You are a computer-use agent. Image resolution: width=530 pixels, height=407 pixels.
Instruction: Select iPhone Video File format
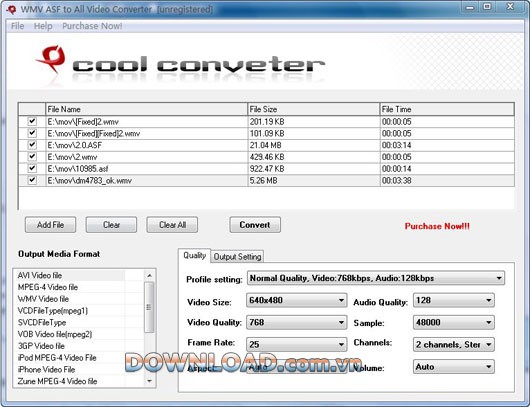[46, 369]
